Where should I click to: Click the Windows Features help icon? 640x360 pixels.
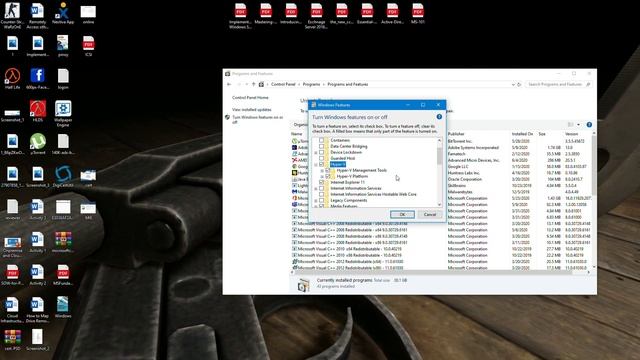[x=439, y=117]
